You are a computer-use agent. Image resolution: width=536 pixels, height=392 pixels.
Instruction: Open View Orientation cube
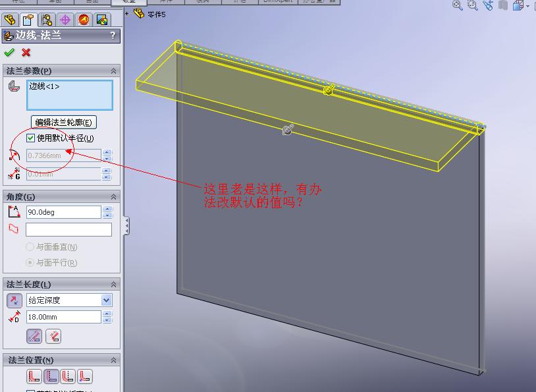518,5
